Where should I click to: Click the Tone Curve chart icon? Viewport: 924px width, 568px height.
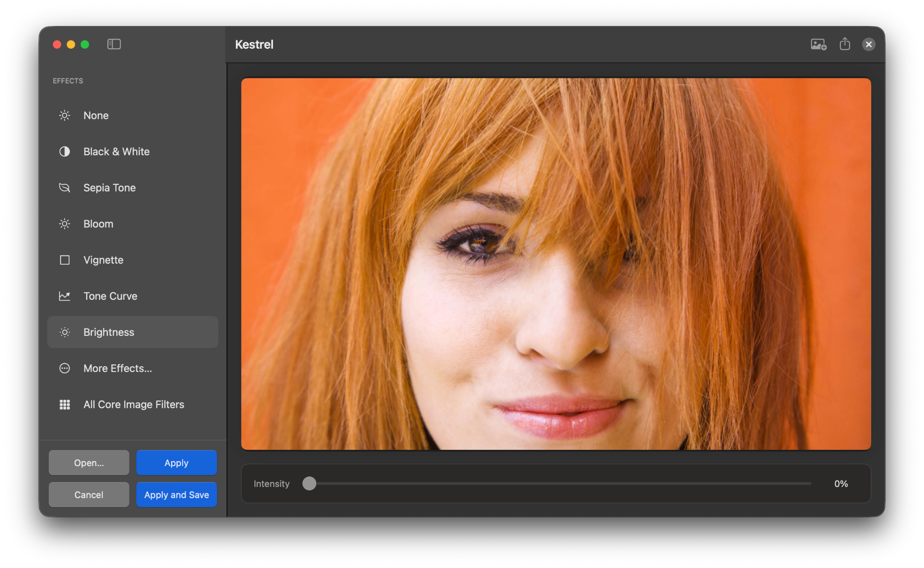(65, 296)
